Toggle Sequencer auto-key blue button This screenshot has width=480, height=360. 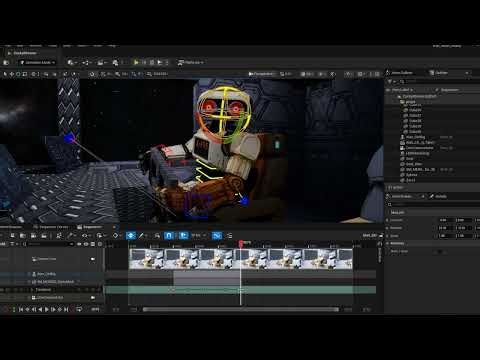pos(131,236)
